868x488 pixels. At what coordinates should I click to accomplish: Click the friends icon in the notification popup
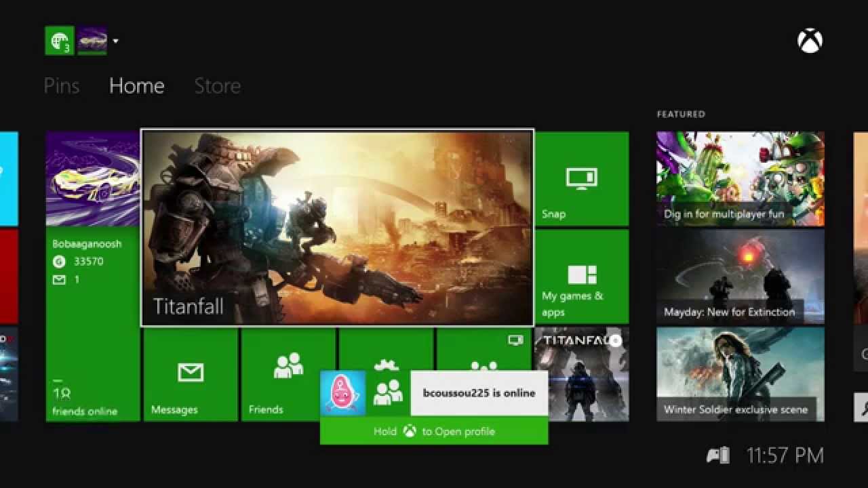388,393
